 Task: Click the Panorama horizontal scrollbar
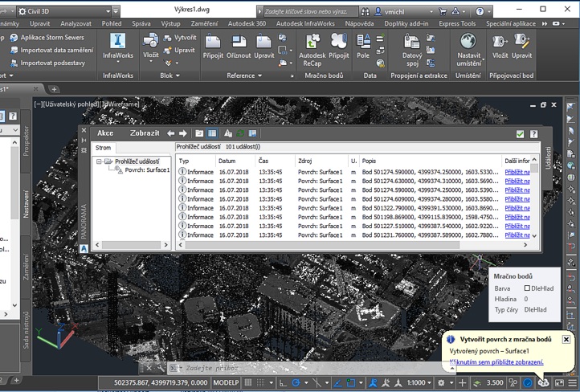(x=323, y=245)
